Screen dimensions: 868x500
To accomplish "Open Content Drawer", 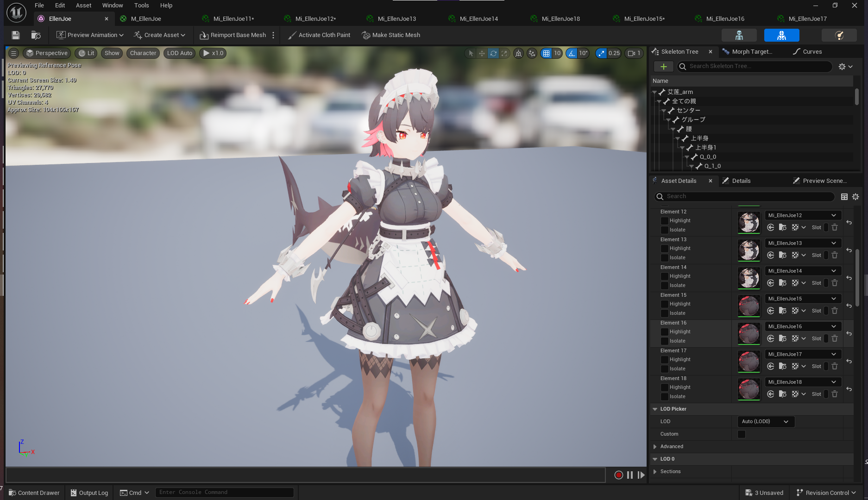I will tap(34, 493).
